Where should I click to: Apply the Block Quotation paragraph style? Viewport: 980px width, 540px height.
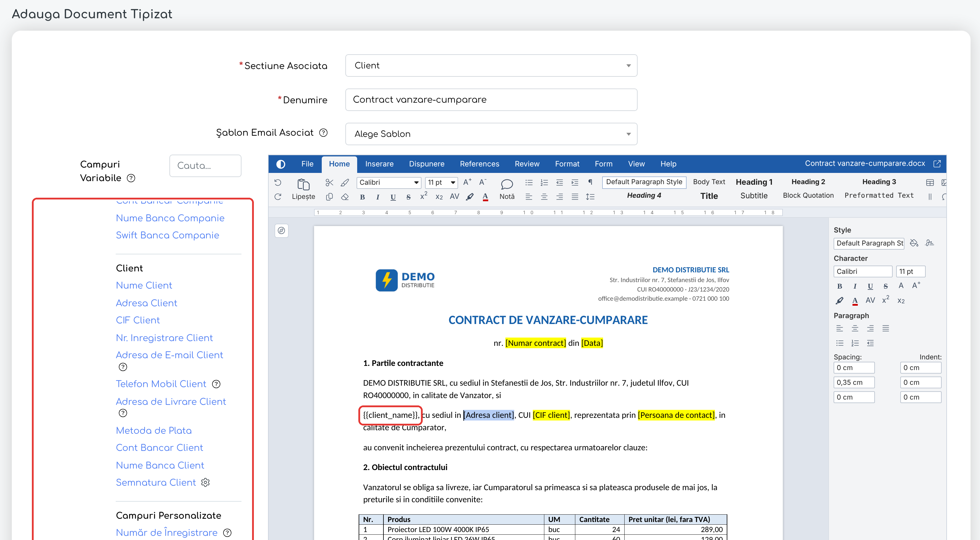tap(808, 195)
